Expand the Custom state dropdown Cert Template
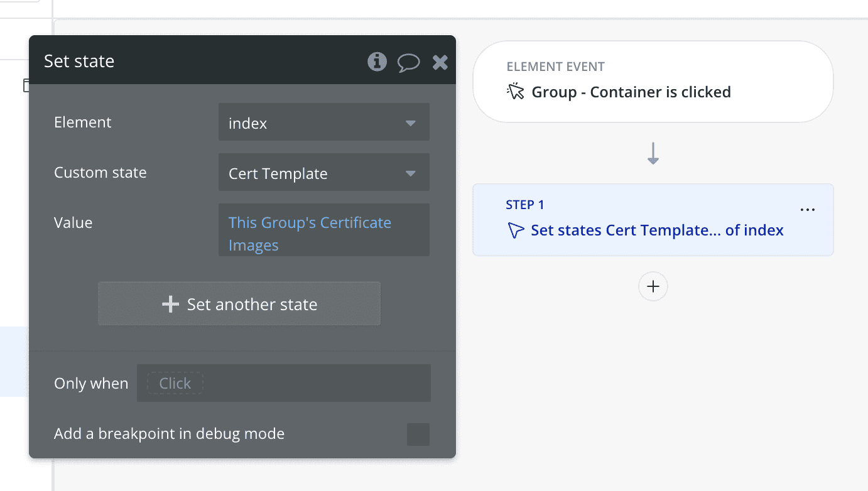Screen dimensions: 868x491 323,173
